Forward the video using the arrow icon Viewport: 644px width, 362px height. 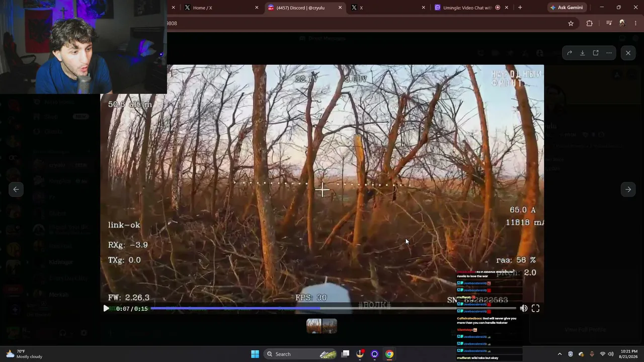click(570, 53)
